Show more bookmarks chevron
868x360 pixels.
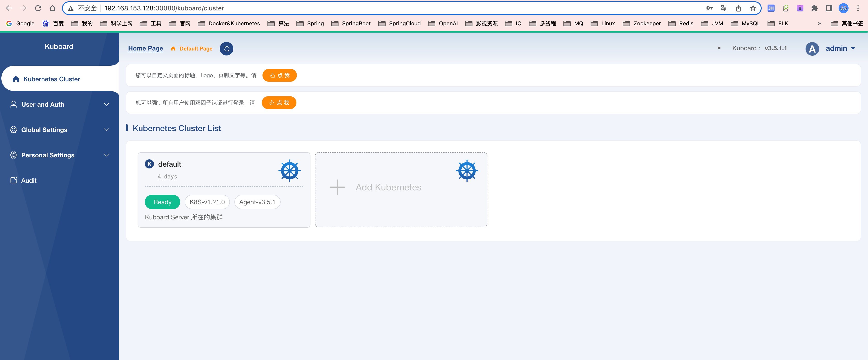click(819, 23)
